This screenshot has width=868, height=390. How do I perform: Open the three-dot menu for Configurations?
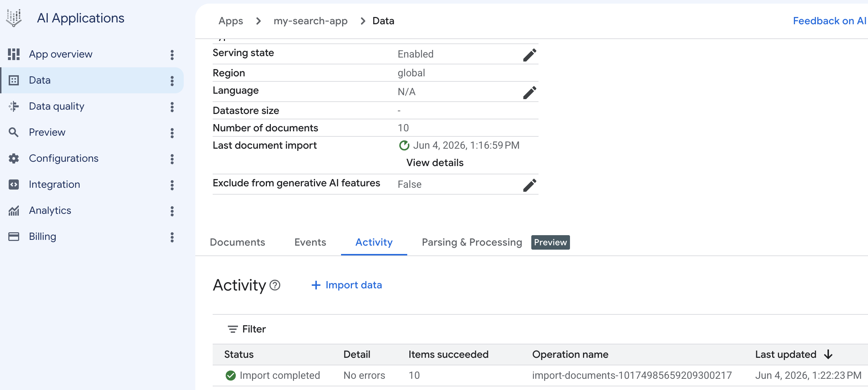tap(172, 159)
